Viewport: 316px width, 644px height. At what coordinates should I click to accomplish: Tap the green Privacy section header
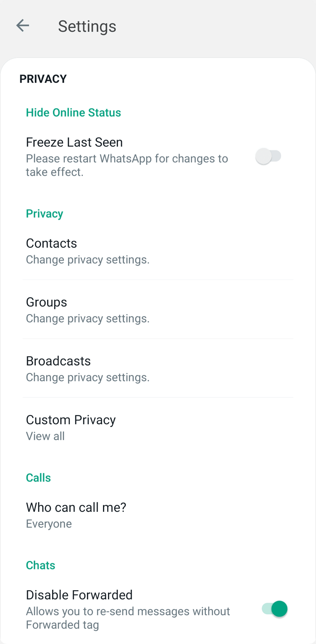coord(44,214)
